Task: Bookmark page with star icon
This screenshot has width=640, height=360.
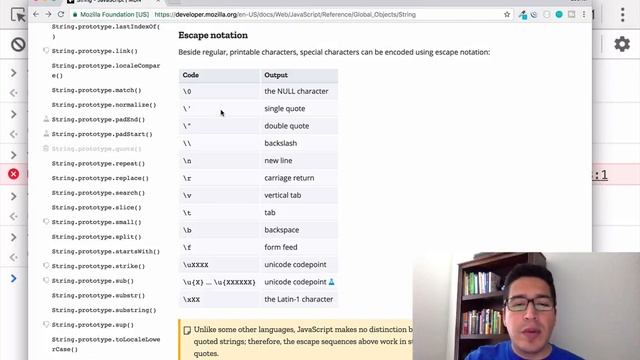Action: coord(507,14)
